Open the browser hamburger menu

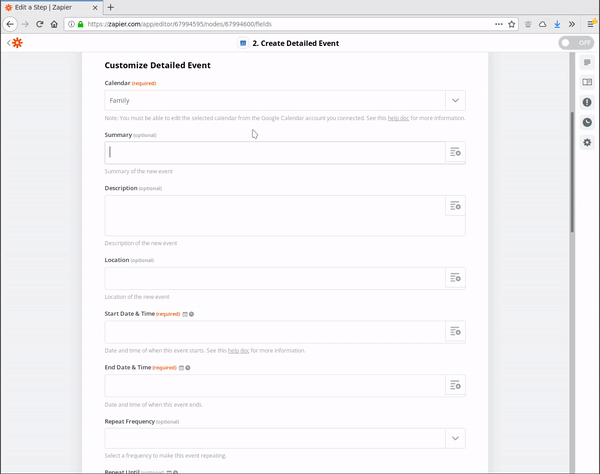tap(591, 24)
